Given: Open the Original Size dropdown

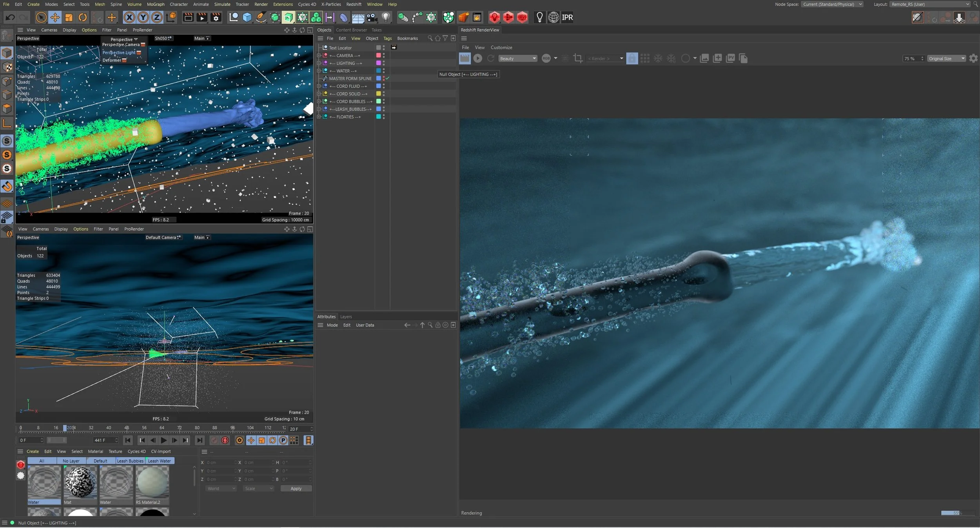Looking at the screenshot, I should 946,58.
